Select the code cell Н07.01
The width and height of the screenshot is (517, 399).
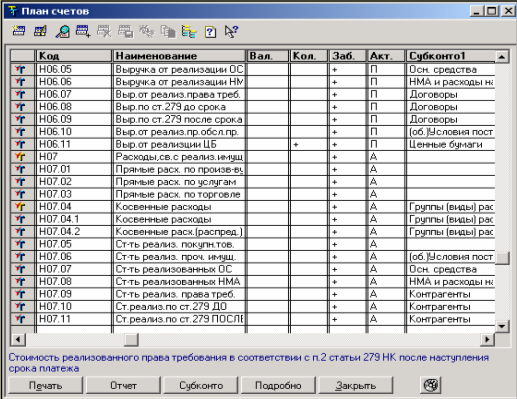pyautogui.click(x=74, y=169)
